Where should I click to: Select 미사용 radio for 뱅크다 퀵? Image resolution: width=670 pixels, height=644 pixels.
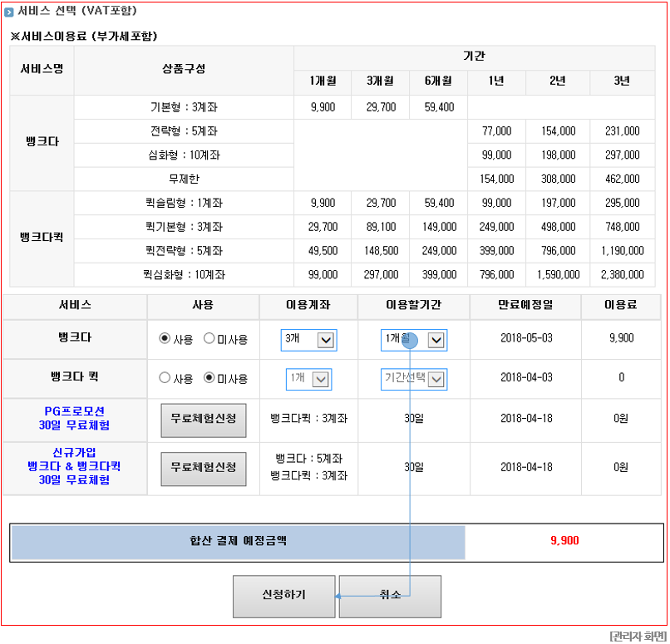(x=209, y=378)
